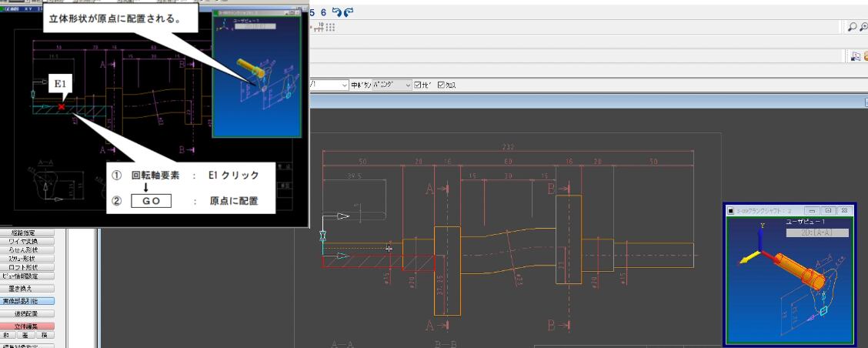Click the dotted grid icon
Image resolution: width=868 pixels, height=348 pixels.
pos(331,27)
